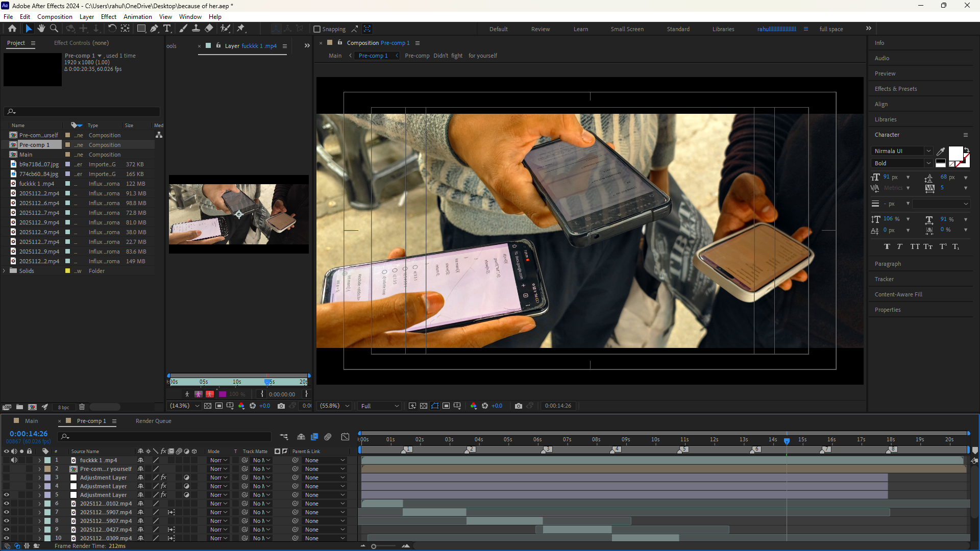Hide layer 5 Adjustment Layer eye
The height and width of the screenshot is (551, 980).
coord(6,495)
